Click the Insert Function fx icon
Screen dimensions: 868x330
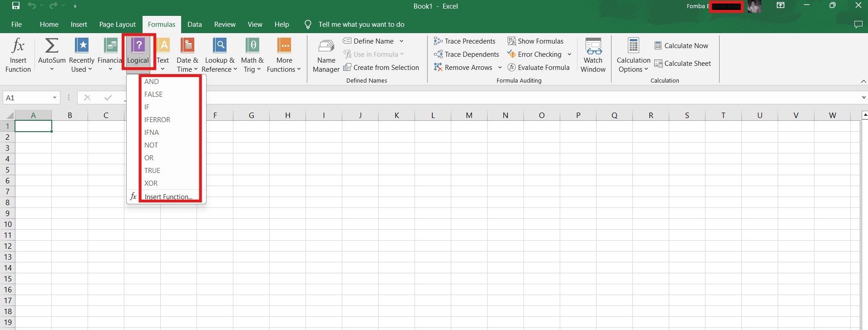[18, 46]
